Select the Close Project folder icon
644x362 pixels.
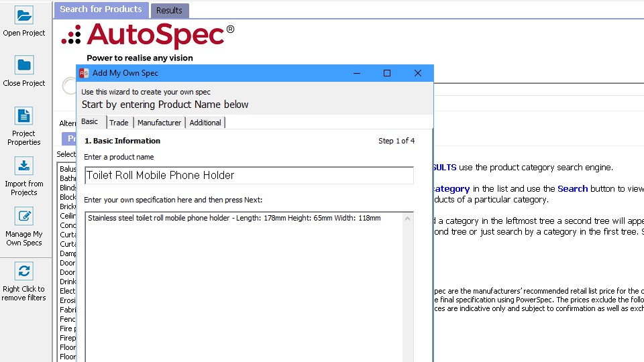tap(24, 65)
